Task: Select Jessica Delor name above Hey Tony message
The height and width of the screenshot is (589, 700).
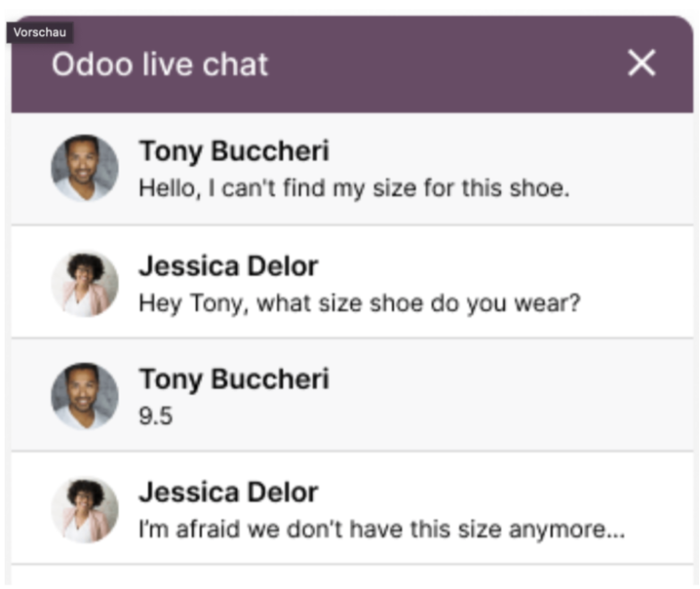Action: (x=228, y=266)
